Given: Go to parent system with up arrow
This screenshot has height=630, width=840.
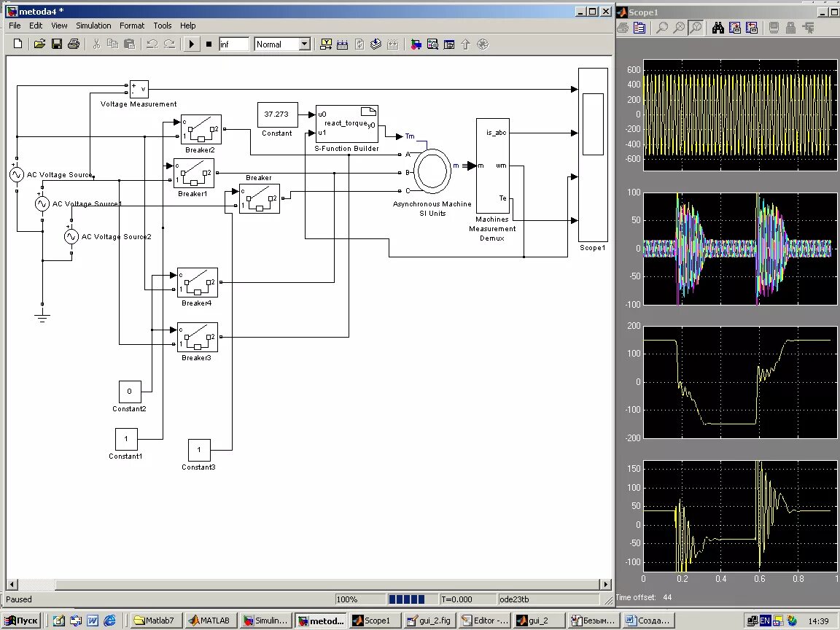Looking at the screenshot, I should (x=465, y=44).
